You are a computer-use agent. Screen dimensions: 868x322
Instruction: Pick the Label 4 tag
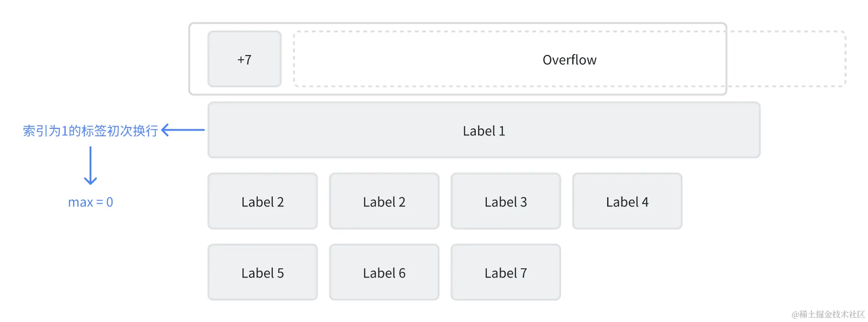tap(627, 202)
